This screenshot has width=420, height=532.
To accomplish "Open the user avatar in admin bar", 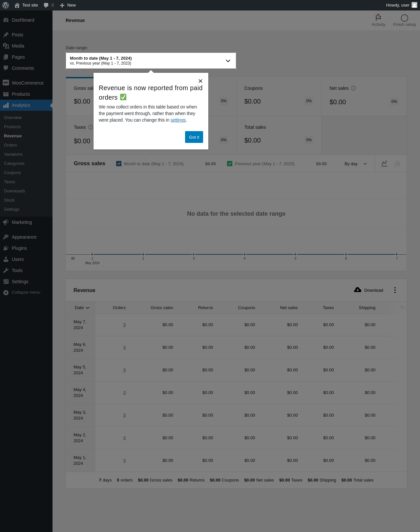I will pos(414,5).
